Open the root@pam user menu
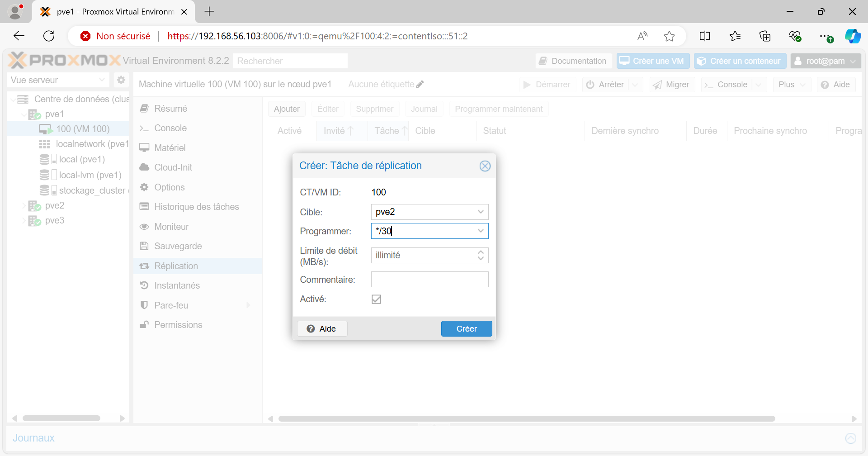868x456 pixels. click(x=826, y=61)
